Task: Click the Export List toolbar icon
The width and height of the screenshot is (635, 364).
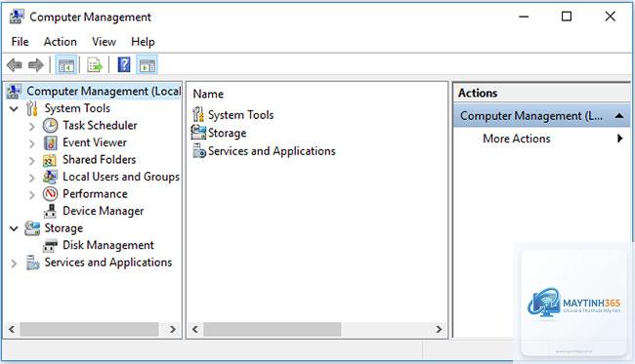Action: click(95, 64)
